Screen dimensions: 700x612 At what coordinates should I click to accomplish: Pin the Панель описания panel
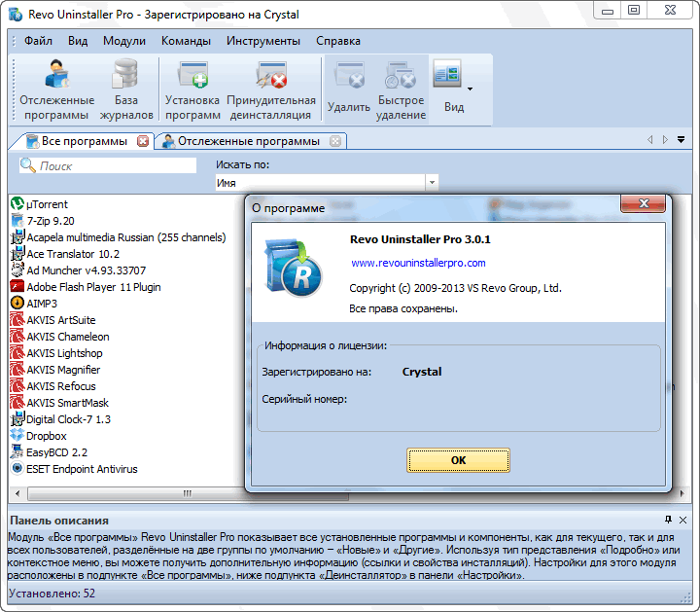coord(668,520)
